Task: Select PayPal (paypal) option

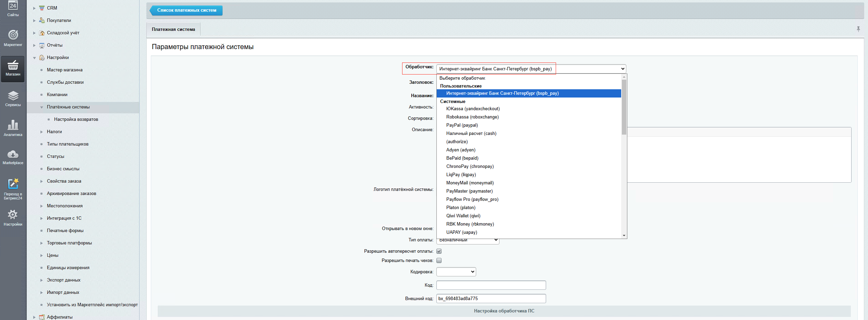Action: [x=529, y=125]
